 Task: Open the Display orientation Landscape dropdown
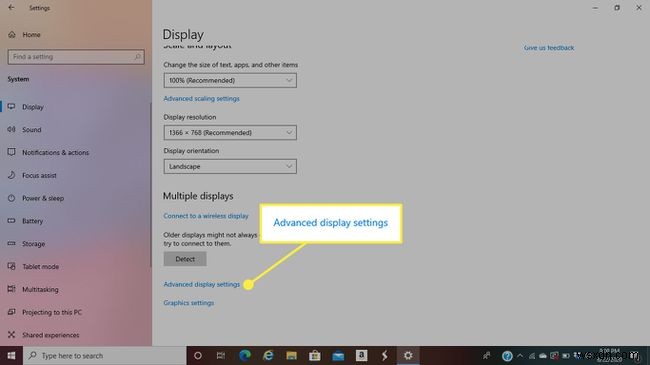pos(230,166)
